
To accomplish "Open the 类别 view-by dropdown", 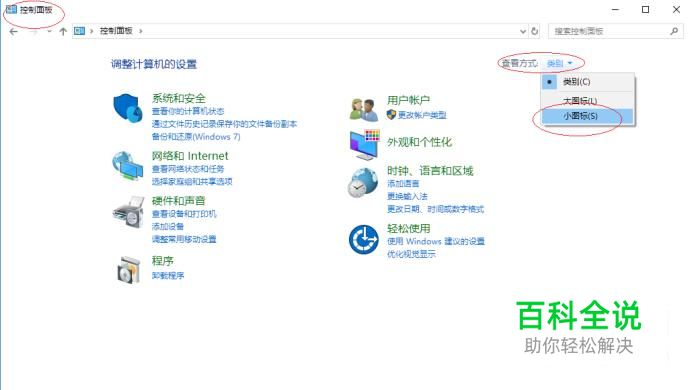I will click(559, 64).
